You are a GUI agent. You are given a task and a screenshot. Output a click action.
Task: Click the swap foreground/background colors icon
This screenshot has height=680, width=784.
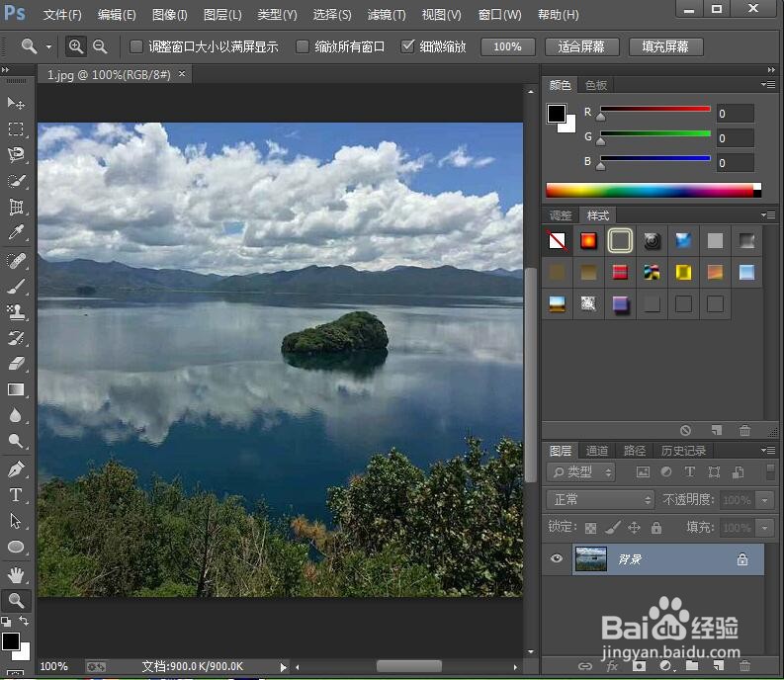pos(24,621)
